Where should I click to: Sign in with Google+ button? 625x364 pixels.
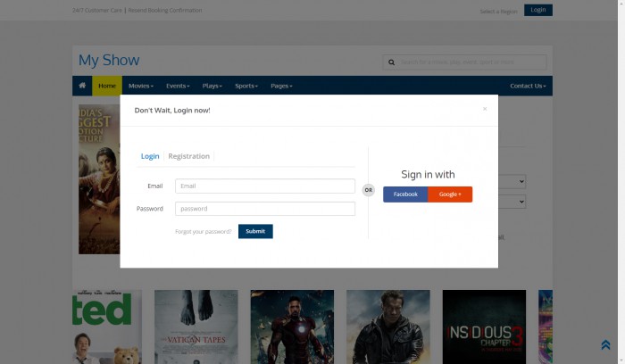450,194
